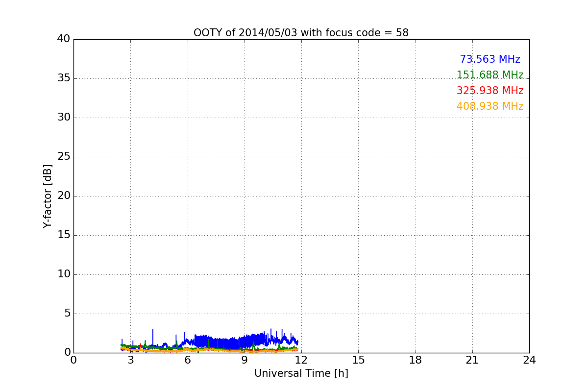The height and width of the screenshot is (392, 588).
Task: Click the x-axis tick label 12
Action: (301, 360)
